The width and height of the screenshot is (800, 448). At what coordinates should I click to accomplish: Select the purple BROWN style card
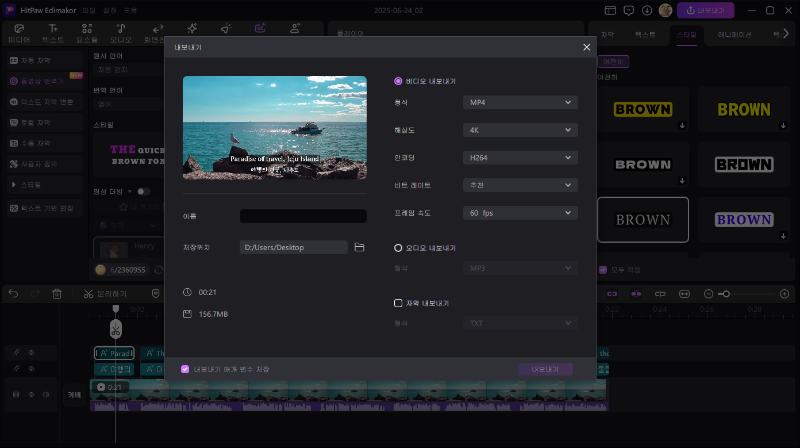744,220
